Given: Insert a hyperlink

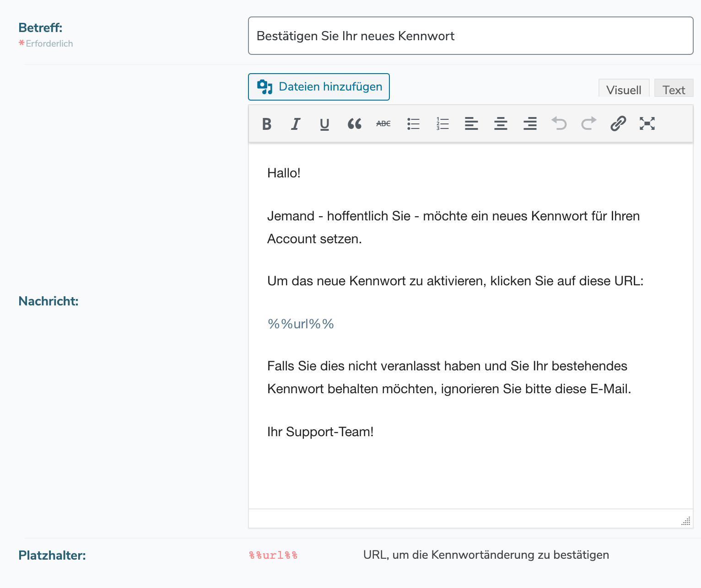Looking at the screenshot, I should tap(618, 123).
